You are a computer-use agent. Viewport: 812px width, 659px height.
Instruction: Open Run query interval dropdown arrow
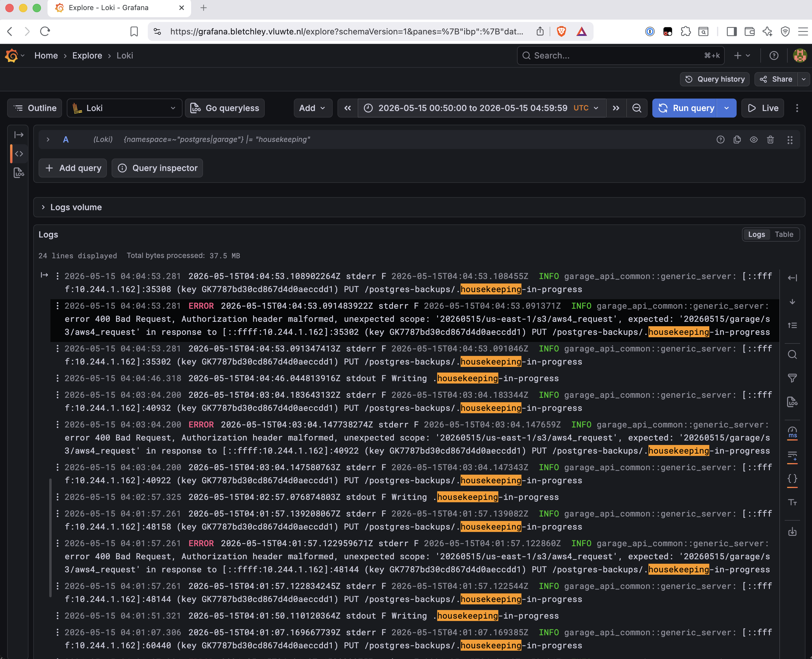coord(726,108)
